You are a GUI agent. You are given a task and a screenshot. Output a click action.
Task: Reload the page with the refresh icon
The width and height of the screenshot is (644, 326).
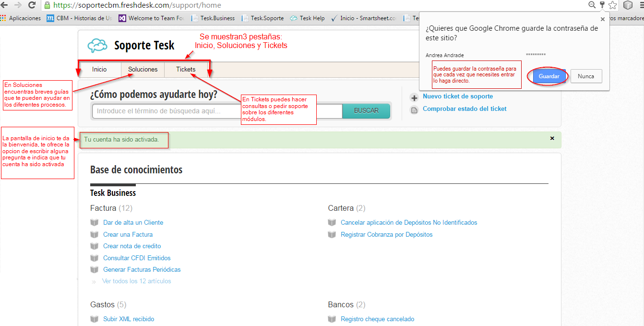tap(32, 5)
